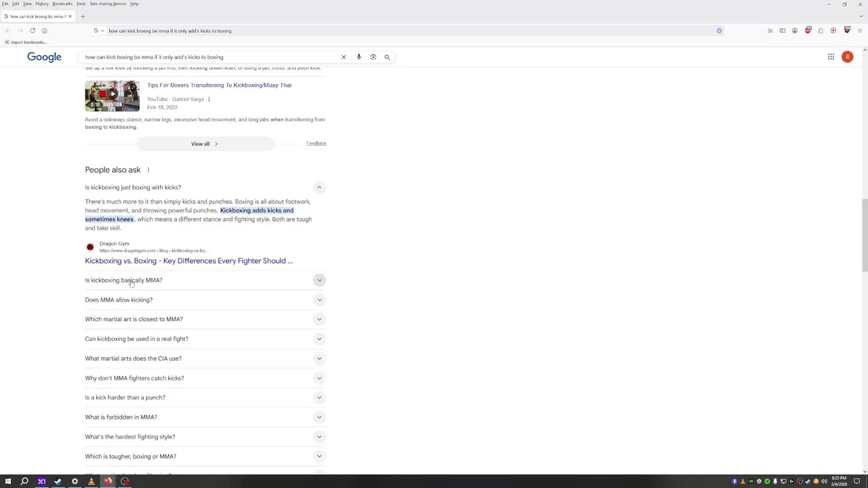Open the View menu
This screenshot has height=488, width=868.
tap(27, 4)
